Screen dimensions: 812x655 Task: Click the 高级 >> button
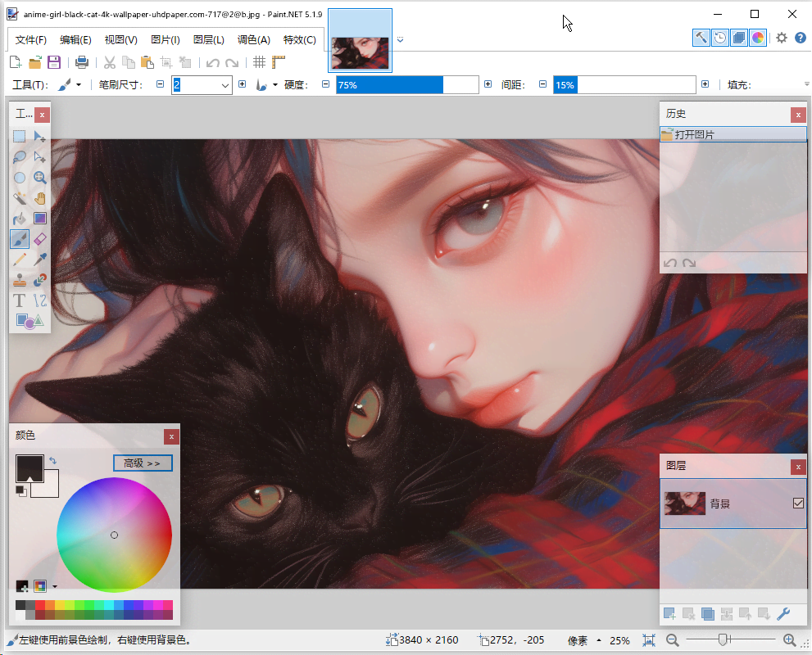[x=143, y=463]
